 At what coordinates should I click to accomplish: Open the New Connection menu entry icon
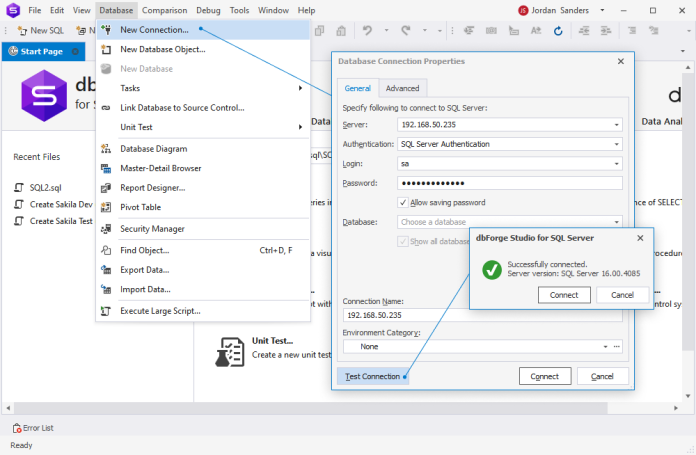[x=106, y=30]
